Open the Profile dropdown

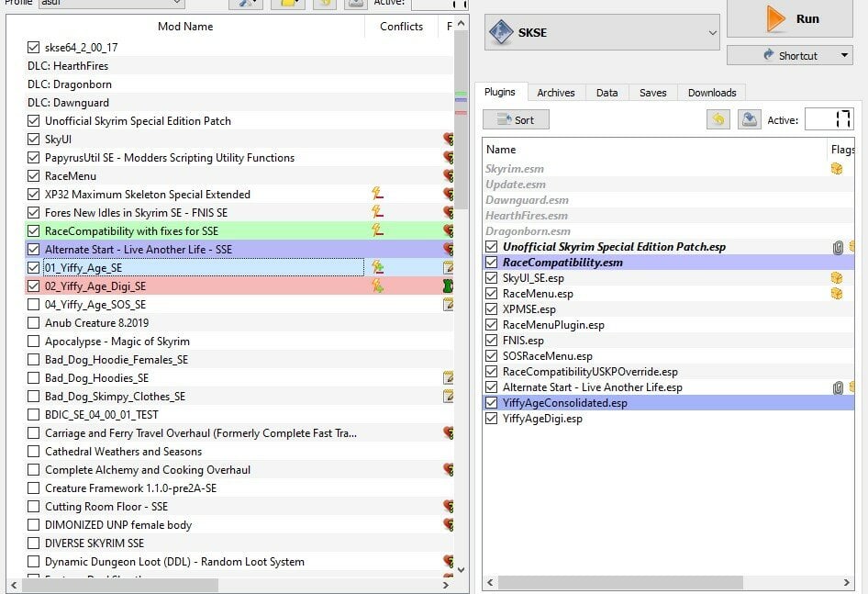pos(111,4)
